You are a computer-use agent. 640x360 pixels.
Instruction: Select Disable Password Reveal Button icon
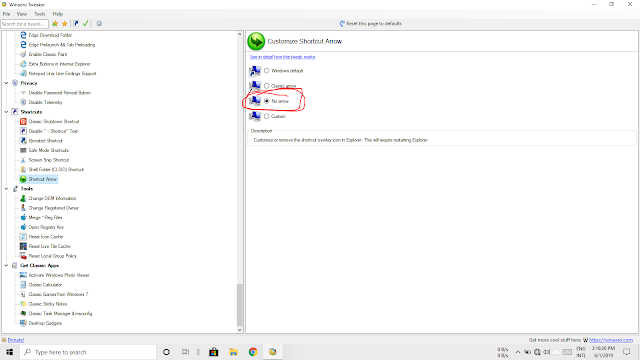pyautogui.click(x=23, y=93)
